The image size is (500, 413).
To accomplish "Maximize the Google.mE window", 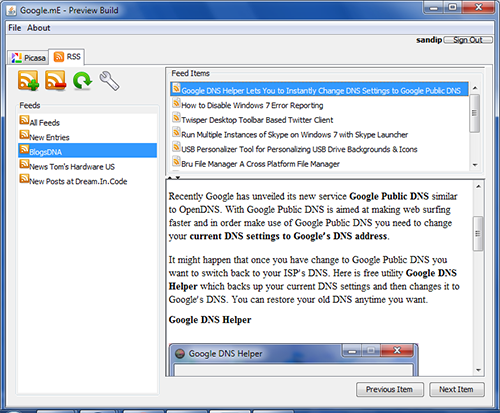I will pyautogui.click(x=453, y=7).
